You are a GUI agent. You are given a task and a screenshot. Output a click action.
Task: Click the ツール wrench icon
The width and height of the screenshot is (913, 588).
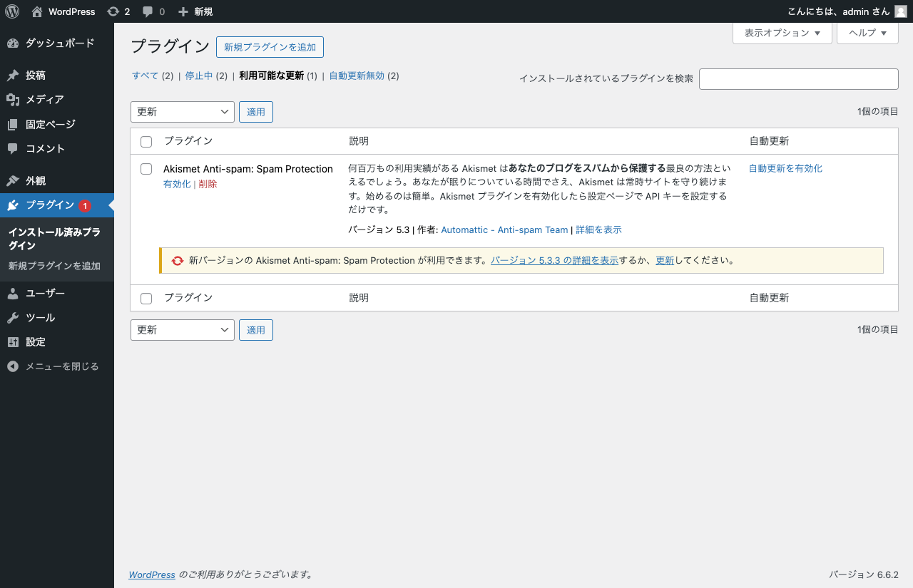coord(13,318)
